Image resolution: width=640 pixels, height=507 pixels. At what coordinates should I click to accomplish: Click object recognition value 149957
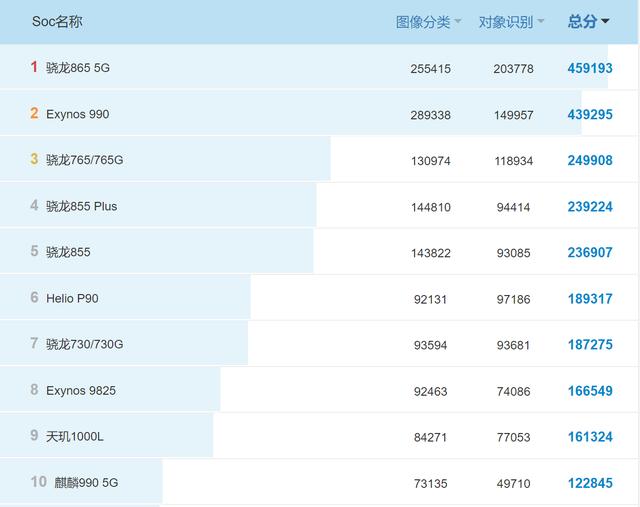pyautogui.click(x=513, y=115)
